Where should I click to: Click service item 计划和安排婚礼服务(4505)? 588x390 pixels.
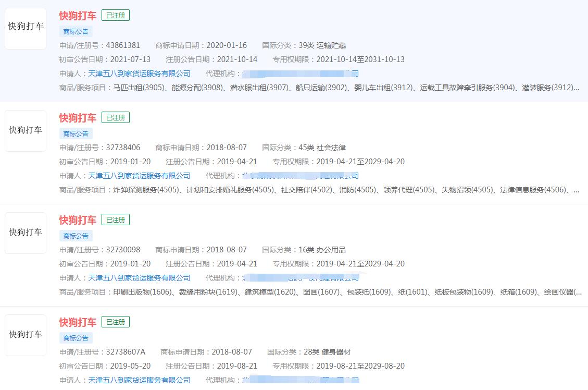coord(230,190)
